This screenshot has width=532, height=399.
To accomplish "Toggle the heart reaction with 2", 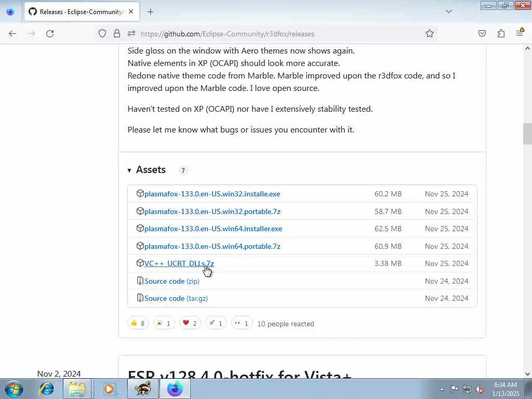I will click(x=190, y=323).
